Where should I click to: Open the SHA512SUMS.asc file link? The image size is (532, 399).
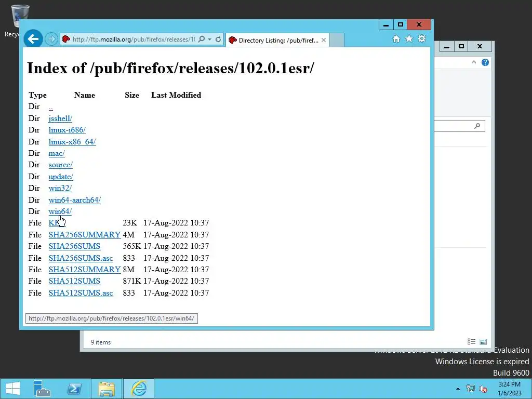tap(81, 293)
